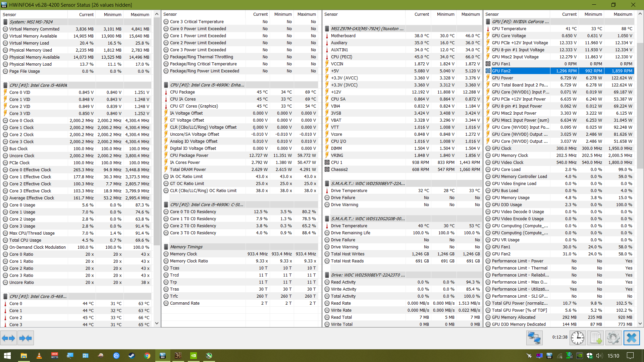Close sensors with the blue X button
This screenshot has width=644, height=362.
631,338
